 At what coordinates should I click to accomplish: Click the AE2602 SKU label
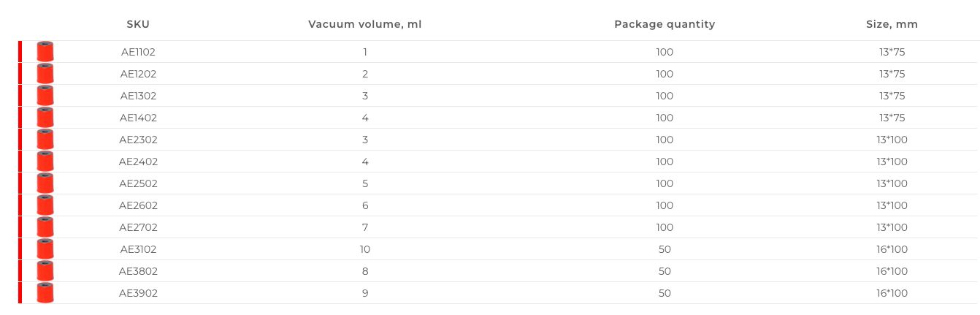(x=138, y=205)
